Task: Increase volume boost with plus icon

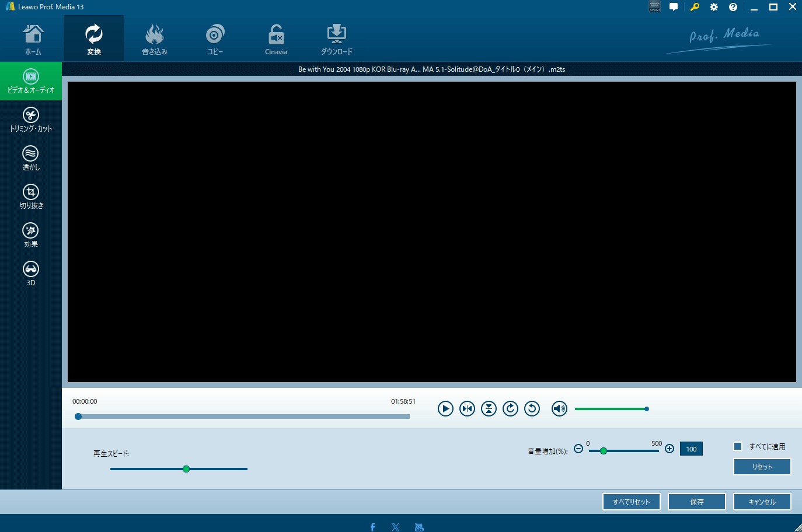Action: click(x=670, y=449)
